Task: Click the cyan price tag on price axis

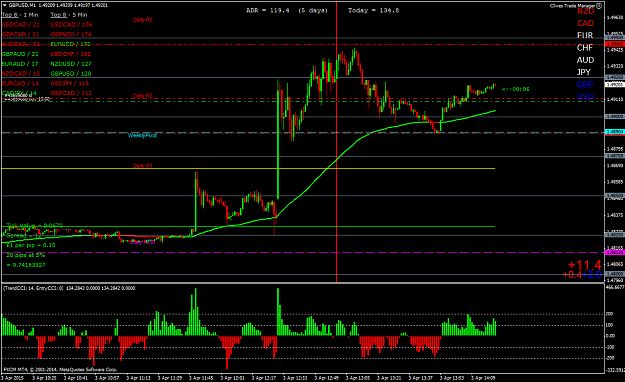Action: tap(614, 132)
